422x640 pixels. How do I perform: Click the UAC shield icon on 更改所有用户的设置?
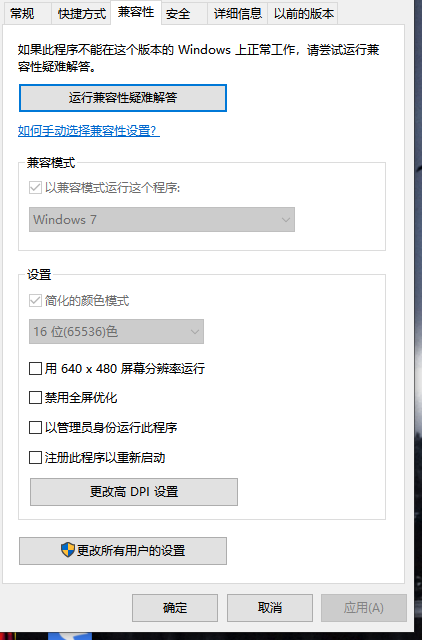pos(67,550)
